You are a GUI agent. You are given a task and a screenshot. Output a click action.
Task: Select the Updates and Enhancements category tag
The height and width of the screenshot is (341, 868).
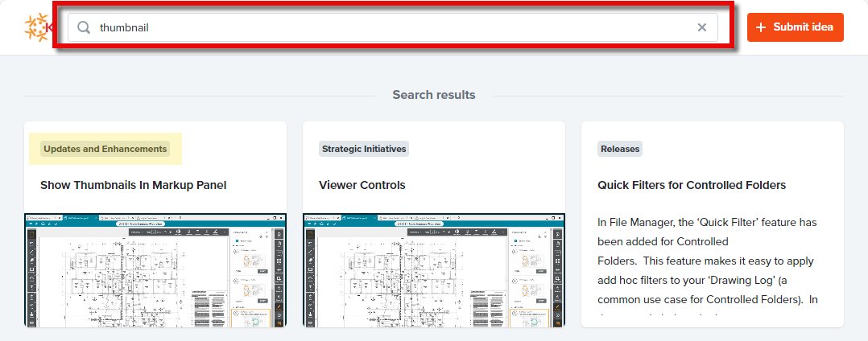pyautogui.click(x=105, y=149)
